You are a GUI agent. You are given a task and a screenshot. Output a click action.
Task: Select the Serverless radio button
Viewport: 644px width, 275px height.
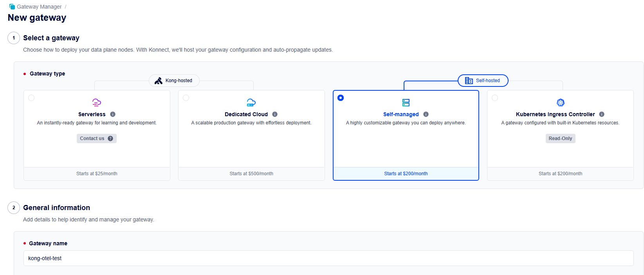pos(31,98)
